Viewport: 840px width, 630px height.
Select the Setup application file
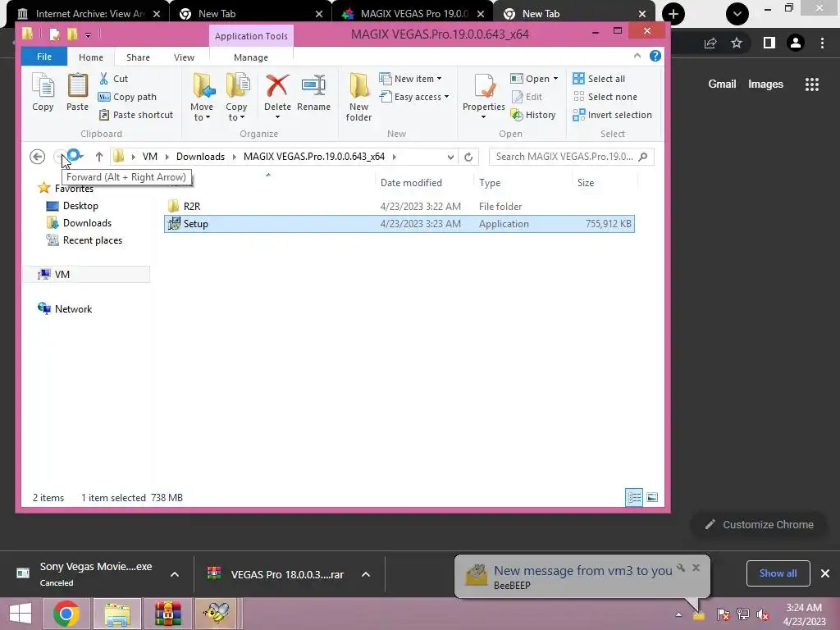[x=399, y=224]
